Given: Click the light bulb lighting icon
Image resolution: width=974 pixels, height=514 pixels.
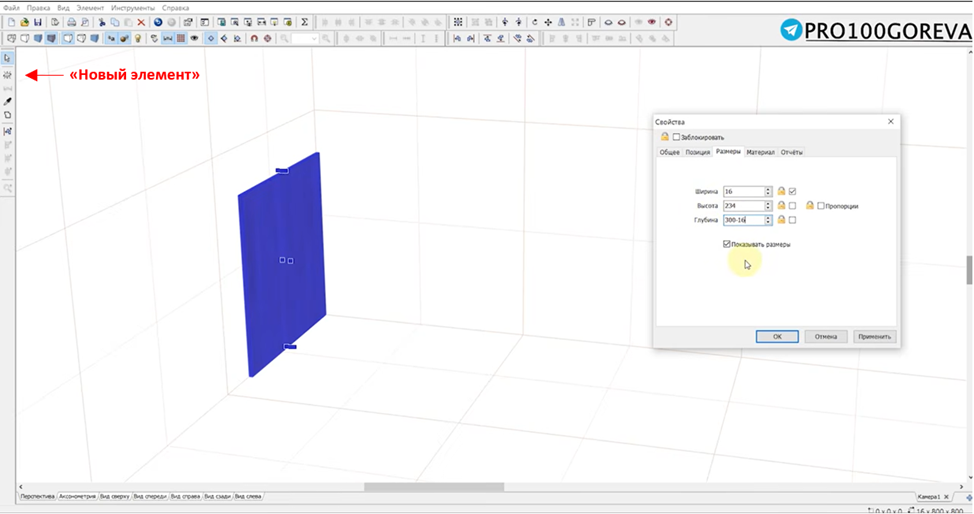Looking at the screenshot, I should coord(138,39).
